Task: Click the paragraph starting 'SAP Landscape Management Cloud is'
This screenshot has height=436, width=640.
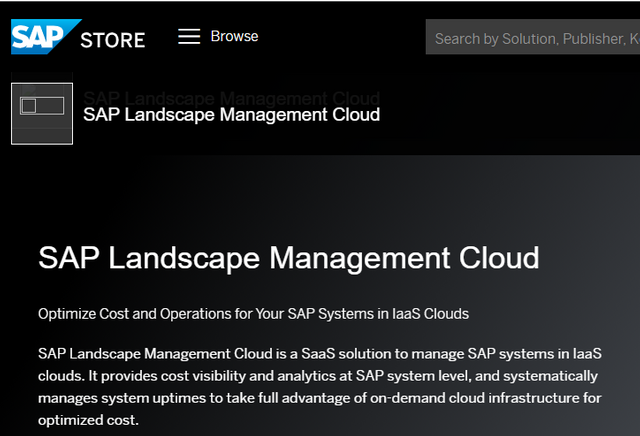Action: pos(320,387)
